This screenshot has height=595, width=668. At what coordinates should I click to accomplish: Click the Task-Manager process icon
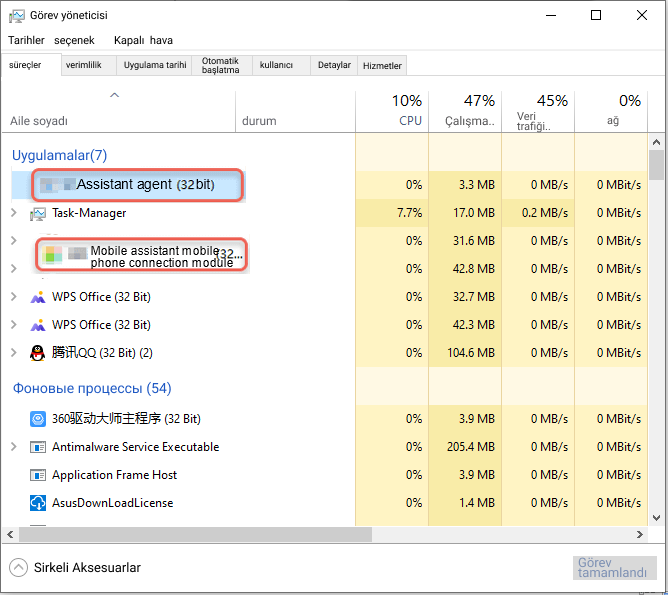(x=37, y=213)
